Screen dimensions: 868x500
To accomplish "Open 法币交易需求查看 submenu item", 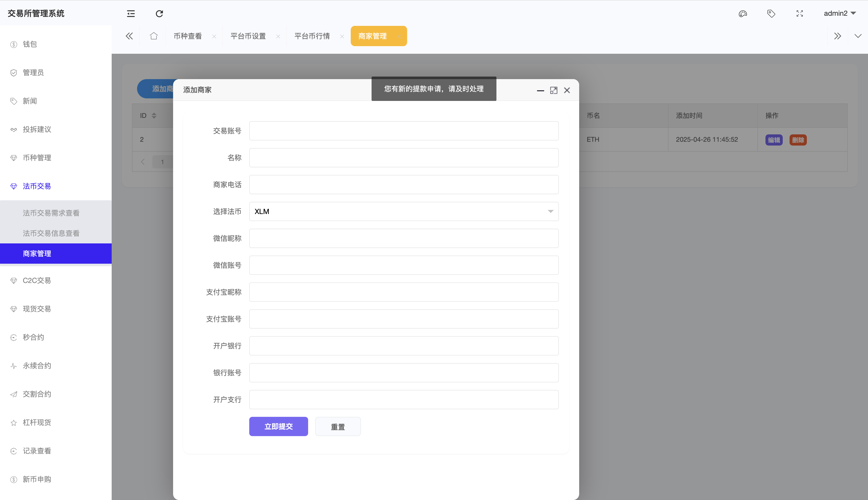I will 56,213.
